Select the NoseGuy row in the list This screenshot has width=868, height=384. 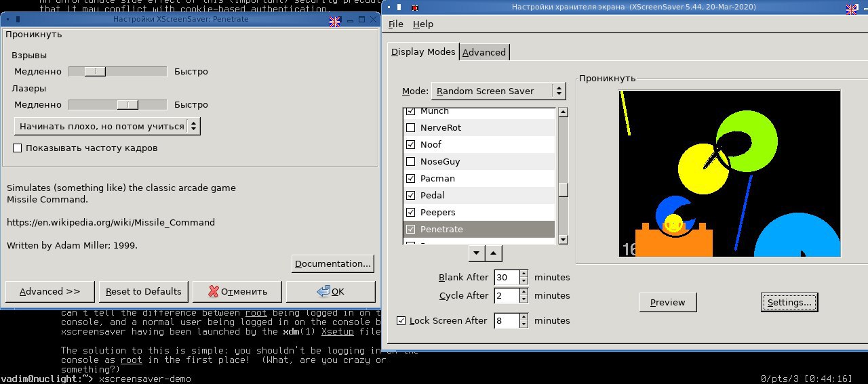pyautogui.click(x=479, y=161)
